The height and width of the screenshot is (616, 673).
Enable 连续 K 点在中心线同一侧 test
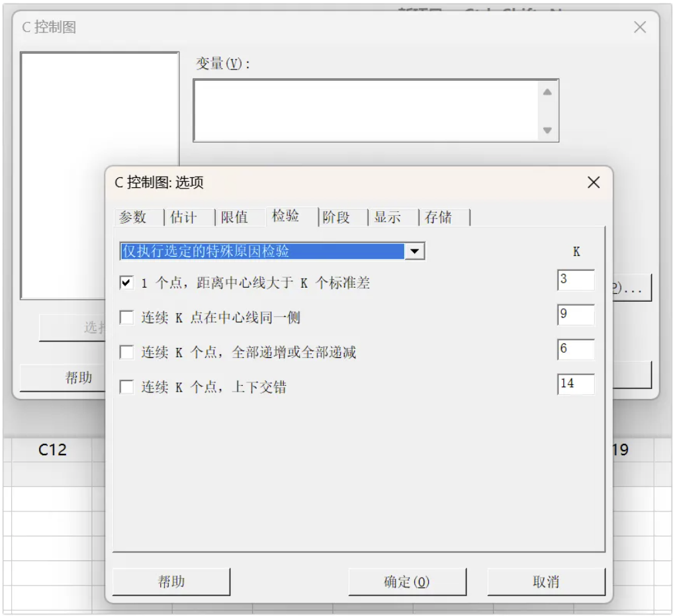[x=126, y=318]
